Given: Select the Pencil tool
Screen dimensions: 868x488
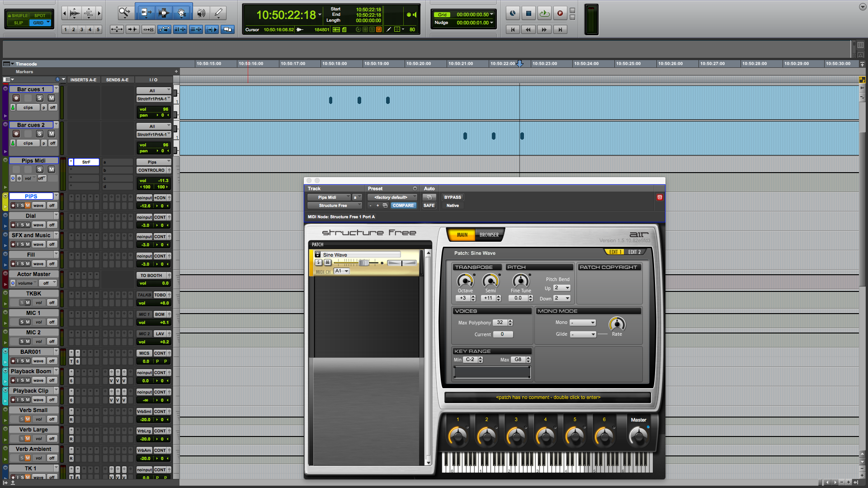Looking at the screenshot, I should pyautogui.click(x=218, y=13).
